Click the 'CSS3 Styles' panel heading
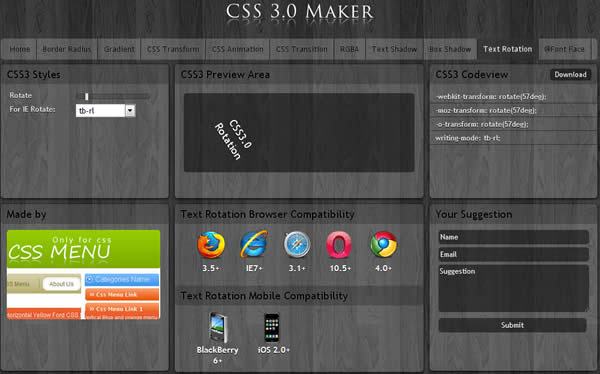600x374 pixels. [34, 75]
